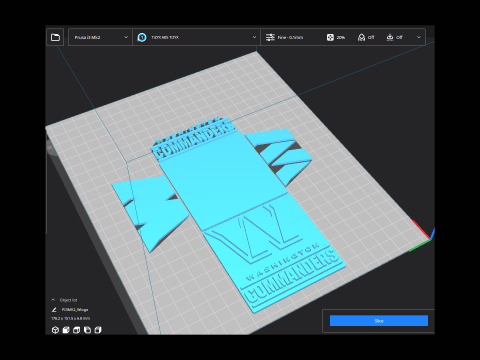Click the print profile sliders icon
The image size is (480, 360).
(270, 37)
